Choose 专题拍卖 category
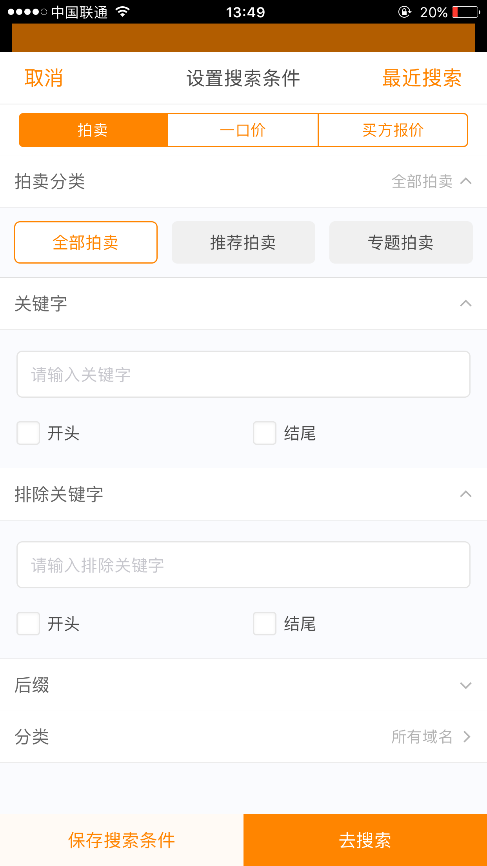This screenshot has height=866, width=487. 401,242
